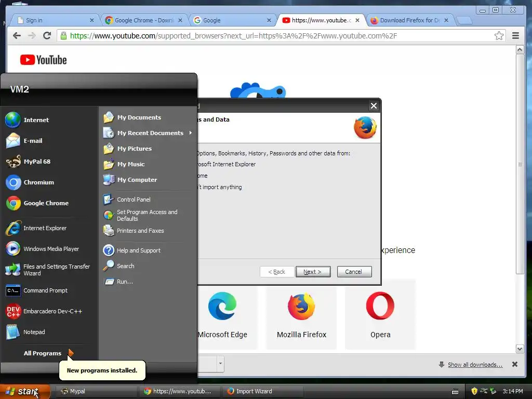The height and width of the screenshot is (399, 532).
Task: Select the Chrome import option
Action: pos(203,176)
